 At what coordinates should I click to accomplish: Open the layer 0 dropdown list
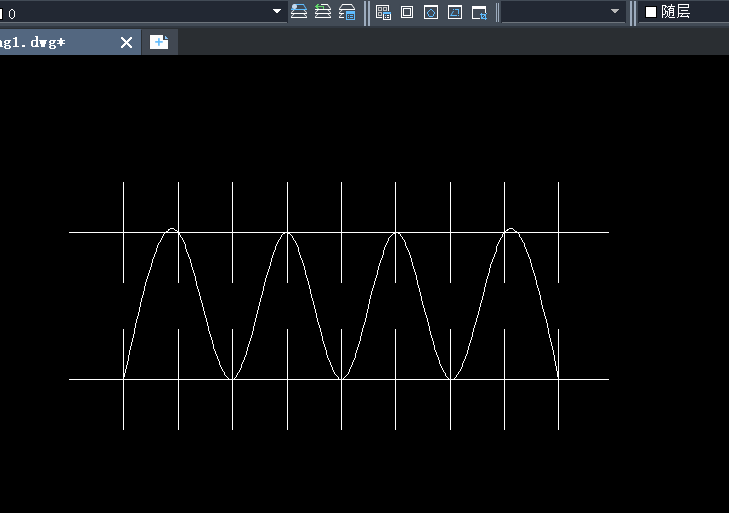click(276, 11)
